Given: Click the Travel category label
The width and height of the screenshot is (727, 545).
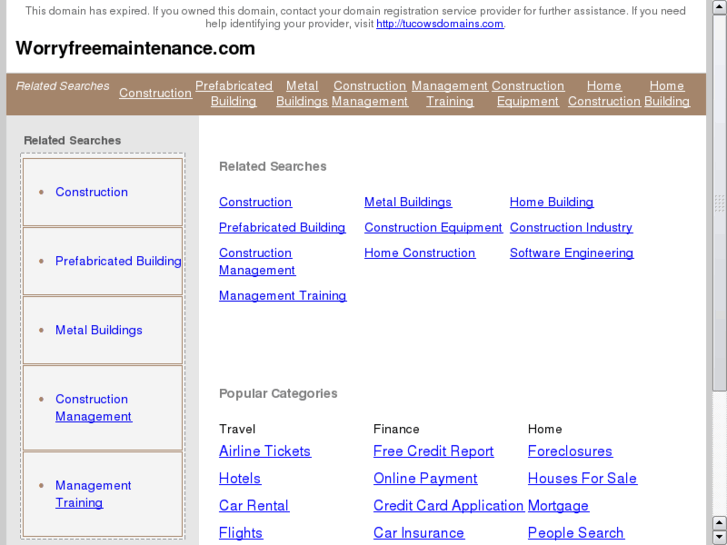Looking at the screenshot, I should (237, 429).
